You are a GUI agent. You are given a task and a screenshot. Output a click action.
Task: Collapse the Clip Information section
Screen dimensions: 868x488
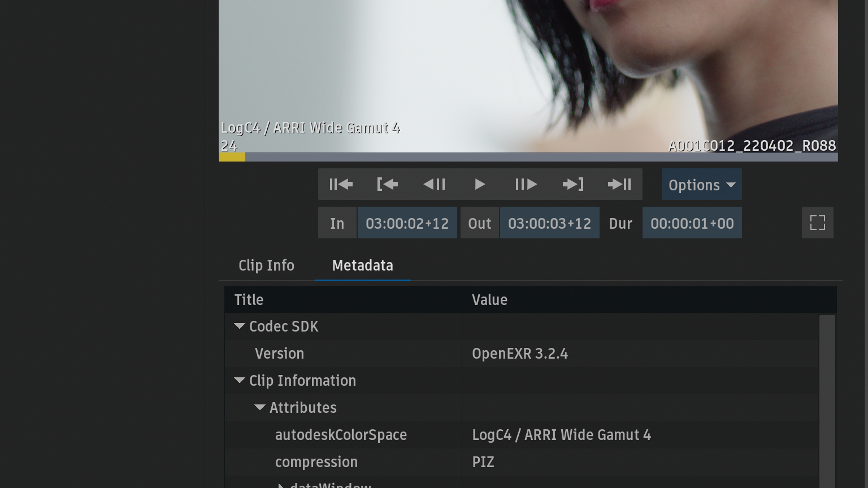[240, 381]
